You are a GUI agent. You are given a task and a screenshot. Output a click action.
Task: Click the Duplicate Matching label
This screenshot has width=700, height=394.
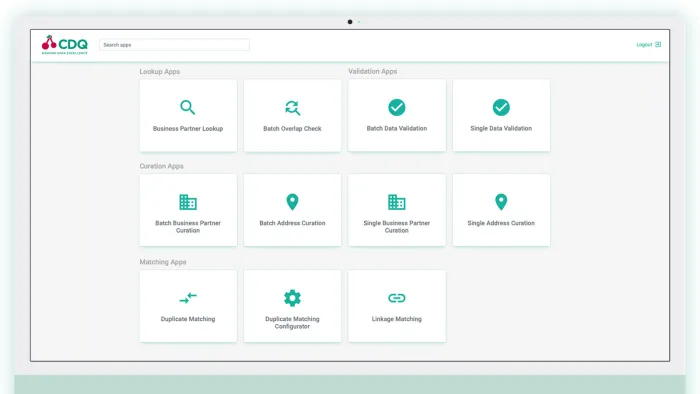(188, 319)
